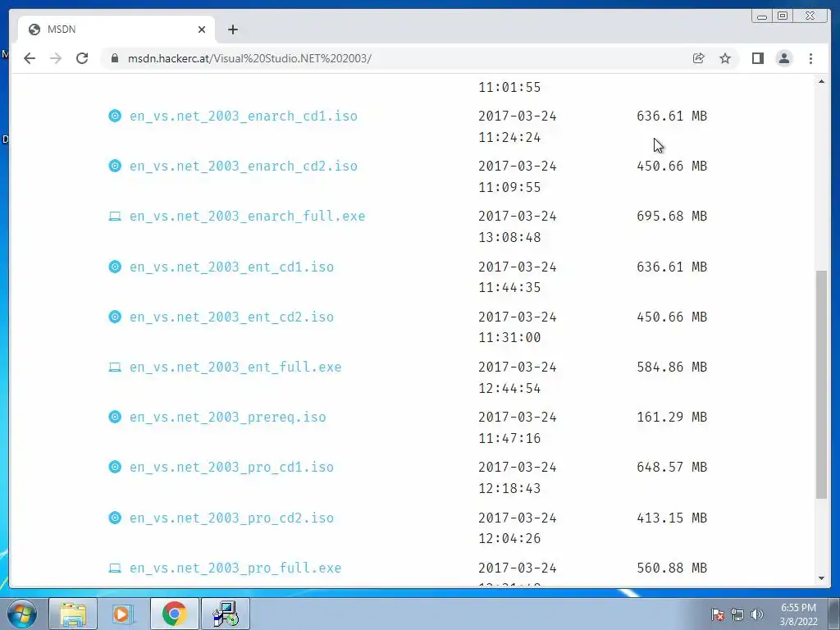840x630 pixels.
Task: Select the MSDN tab
Action: click(116, 30)
